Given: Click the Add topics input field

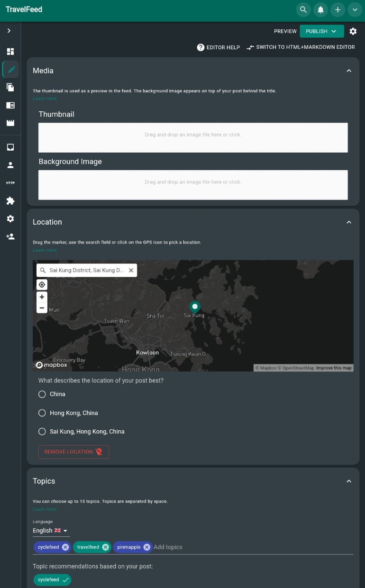Looking at the screenshot, I should pyautogui.click(x=253, y=547).
